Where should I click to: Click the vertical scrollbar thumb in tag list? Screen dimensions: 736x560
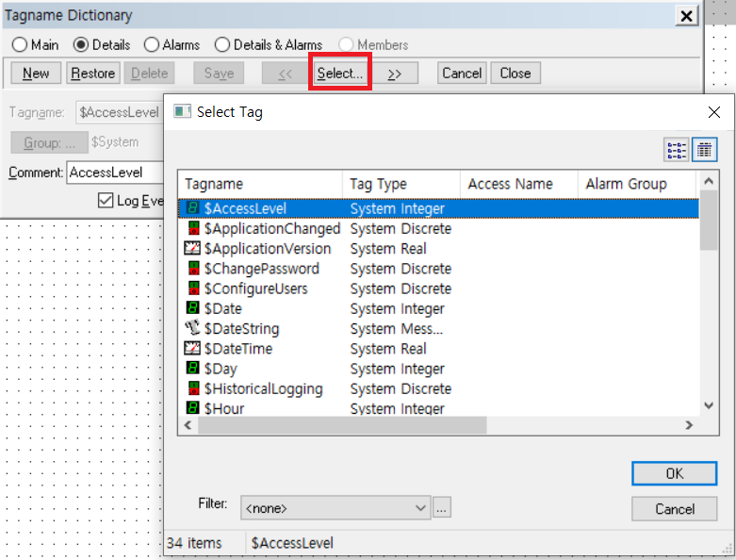click(709, 221)
